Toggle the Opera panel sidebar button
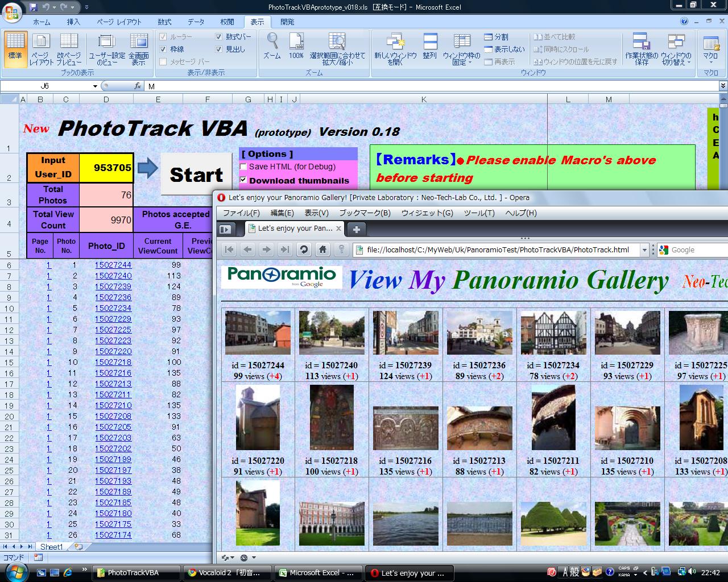 pos(226,229)
